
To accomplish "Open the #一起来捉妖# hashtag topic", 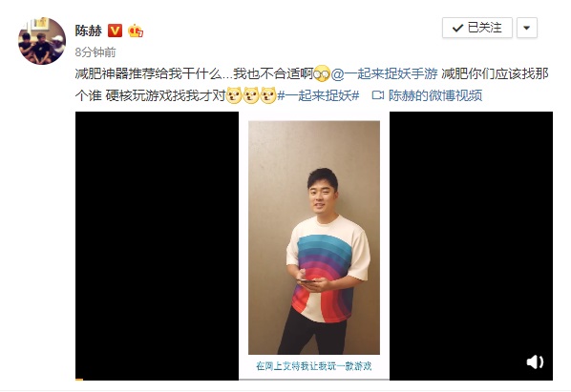I will point(319,95).
